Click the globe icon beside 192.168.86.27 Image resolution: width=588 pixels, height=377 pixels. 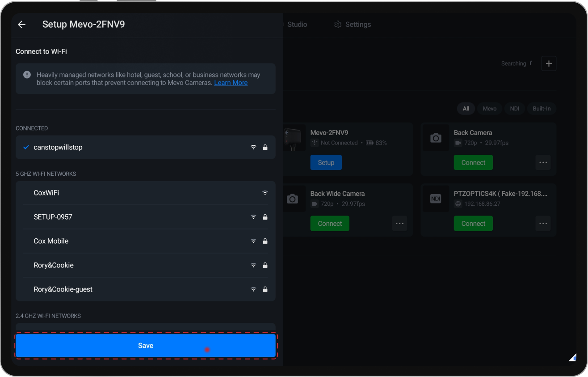pyautogui.click(x=458, y=204)
